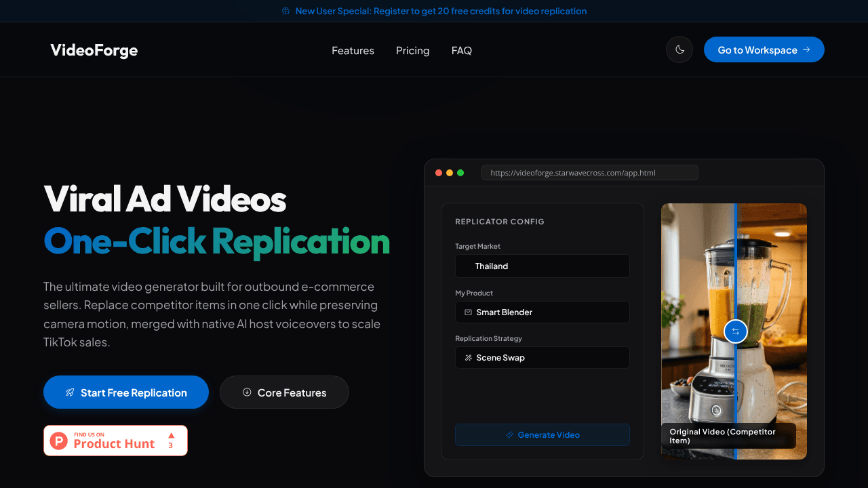Screen dimensions: 868x488
Task: Click Scene Swap magic wand icon
Action: [x=468, y=357]
